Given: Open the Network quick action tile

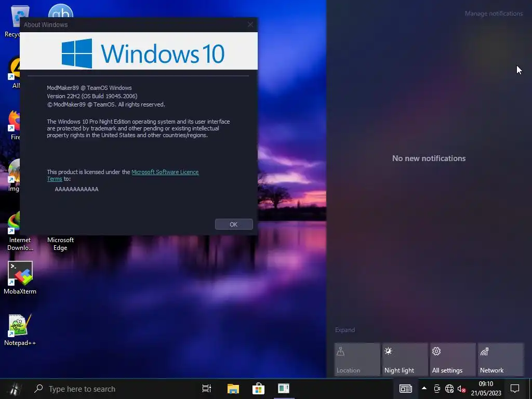Looking at the screenshot, I should (x=501, y=360).
